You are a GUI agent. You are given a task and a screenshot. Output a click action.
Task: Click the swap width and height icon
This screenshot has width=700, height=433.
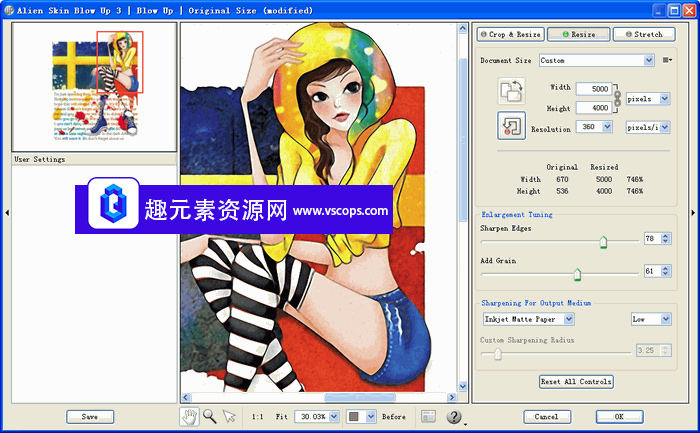[x=511, y=92]
